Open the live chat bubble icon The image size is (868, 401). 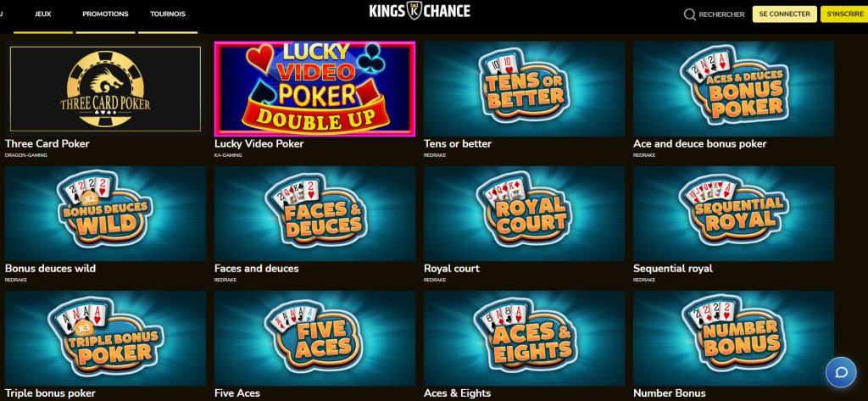(840, 371)
